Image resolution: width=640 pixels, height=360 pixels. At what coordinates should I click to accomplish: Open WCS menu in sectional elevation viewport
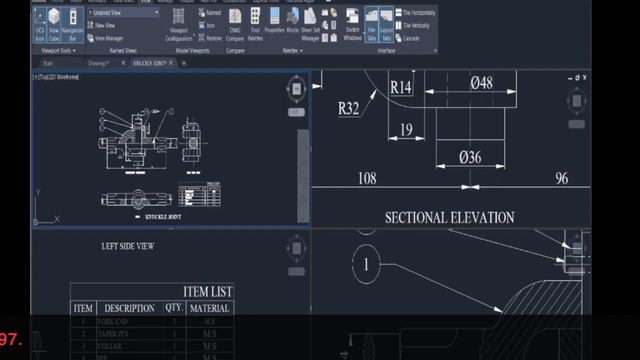[x=577, y=124]
